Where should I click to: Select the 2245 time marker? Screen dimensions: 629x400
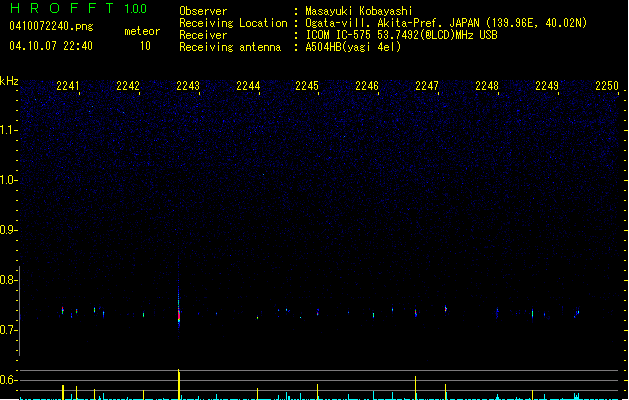(307, 87)
